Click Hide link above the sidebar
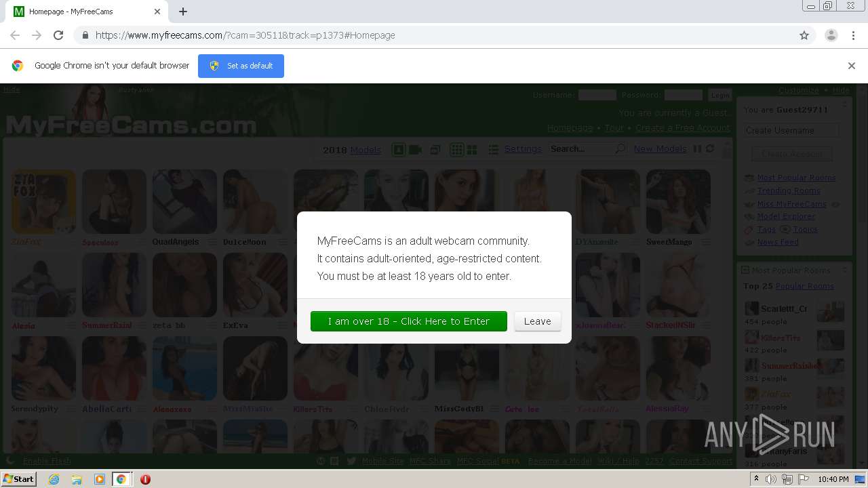The width and height of the screenshot is (868, 488). click(x=841, y=90)
